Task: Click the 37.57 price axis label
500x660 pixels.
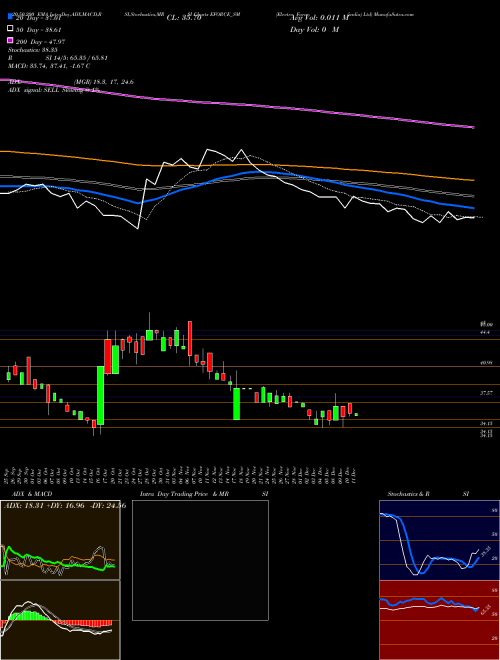Action: pyautogui.click(x=486, y=393)
